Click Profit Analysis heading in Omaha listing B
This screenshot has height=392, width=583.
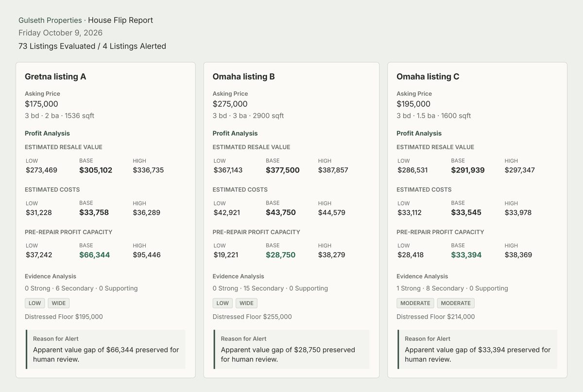[x=235, y=133]
